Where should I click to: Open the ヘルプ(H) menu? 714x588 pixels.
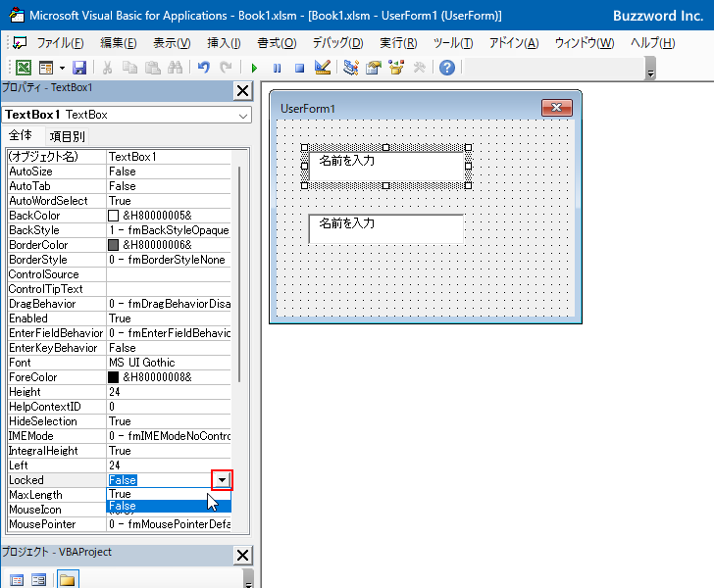click(652, 43)
